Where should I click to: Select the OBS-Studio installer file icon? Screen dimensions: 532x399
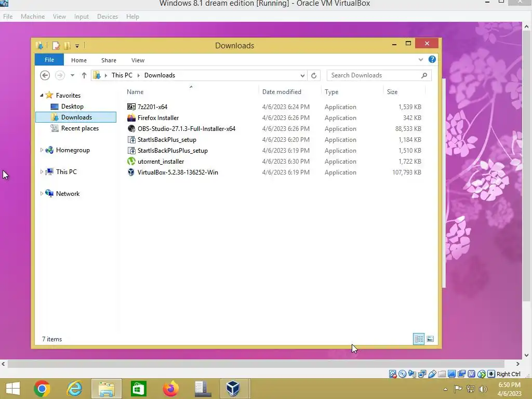point(131,129)
